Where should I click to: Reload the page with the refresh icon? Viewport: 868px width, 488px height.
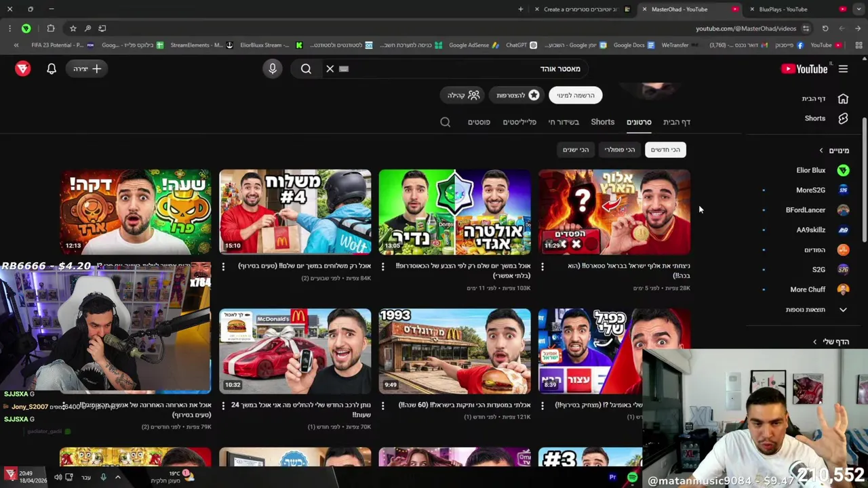[825, 28]
